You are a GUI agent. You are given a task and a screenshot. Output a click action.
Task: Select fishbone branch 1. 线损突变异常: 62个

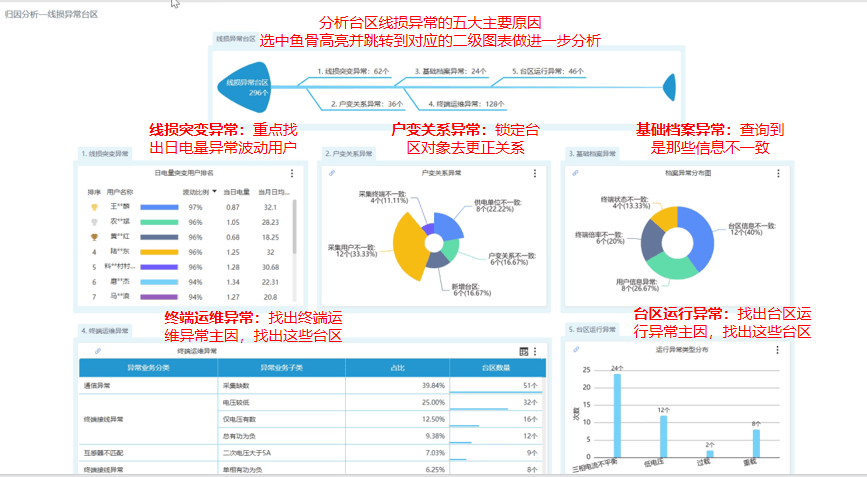pos(352,72)
